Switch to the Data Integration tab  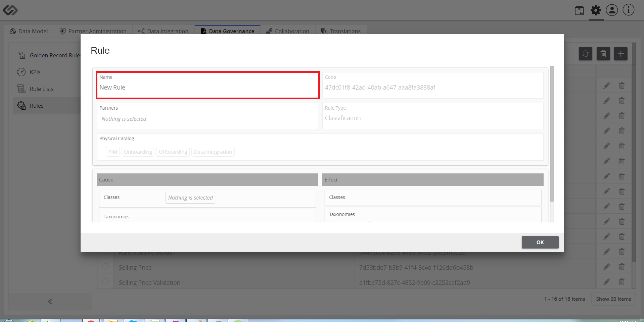tap(163, 31)
